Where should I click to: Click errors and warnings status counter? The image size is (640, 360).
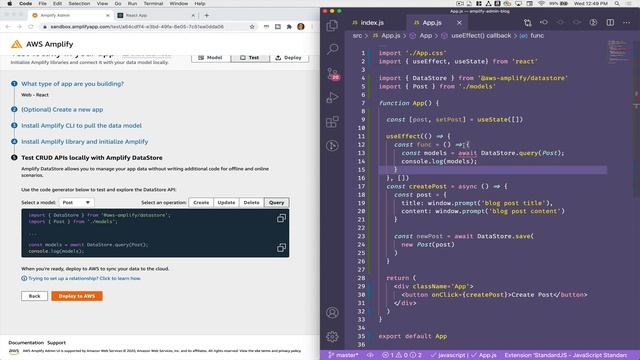402,355
